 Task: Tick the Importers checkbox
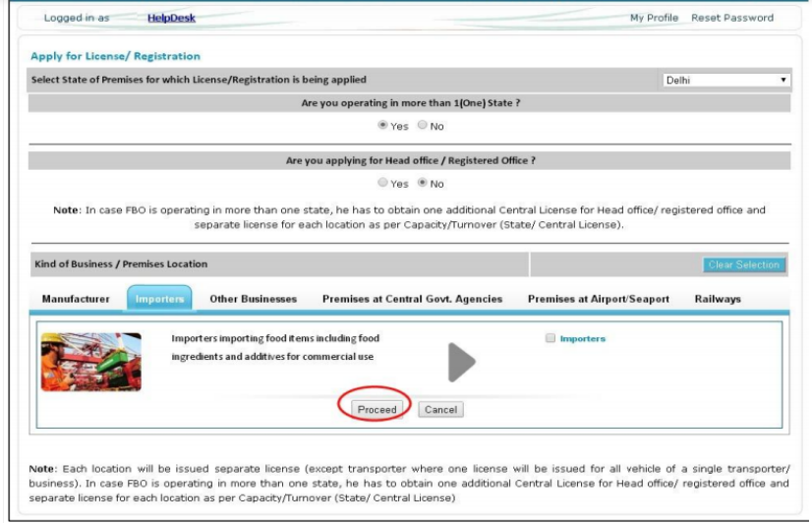[550, 338]
